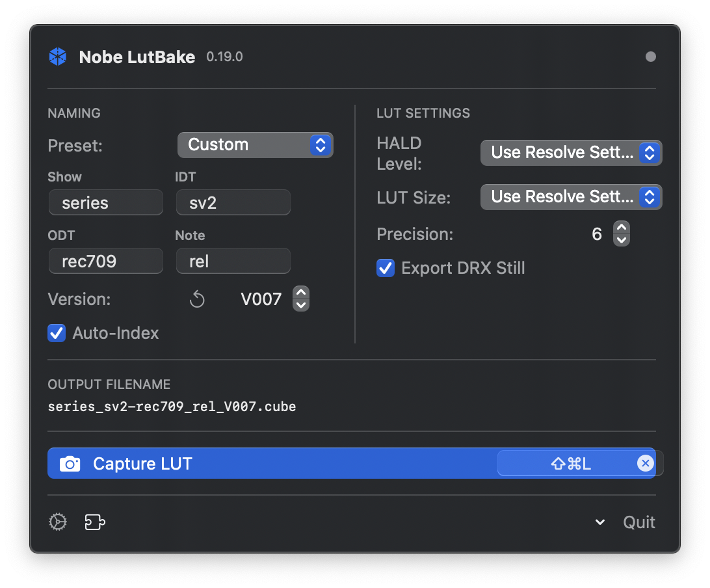Click the shortcut recorder field ⇧⌘L

tap(570, 463)
